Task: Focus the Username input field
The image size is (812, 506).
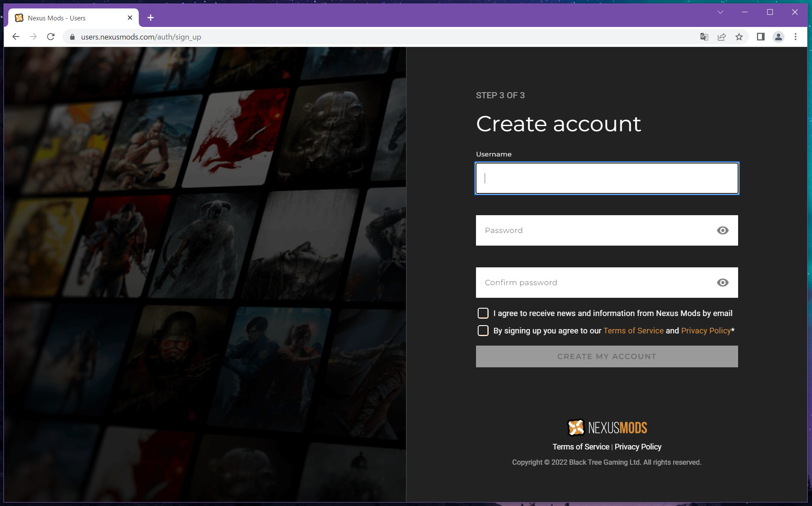Action: pyautogui.click(x=607, y=178)
